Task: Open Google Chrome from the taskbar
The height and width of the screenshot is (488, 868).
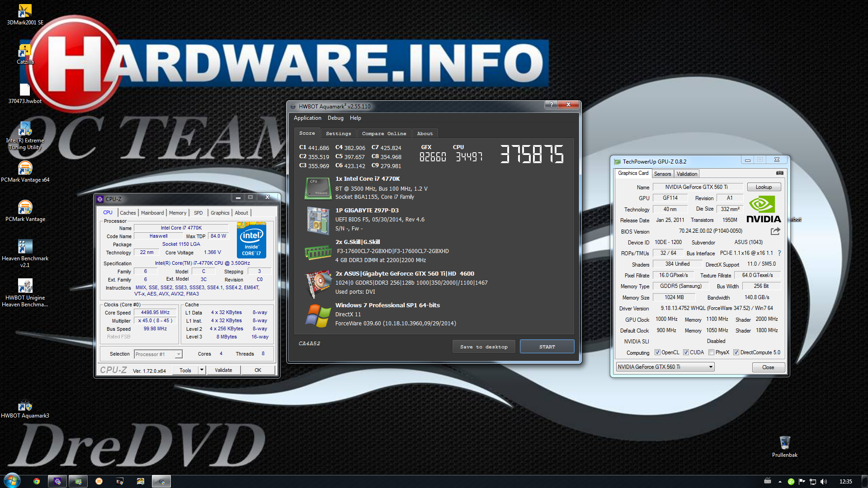Action: click(37, 481)
